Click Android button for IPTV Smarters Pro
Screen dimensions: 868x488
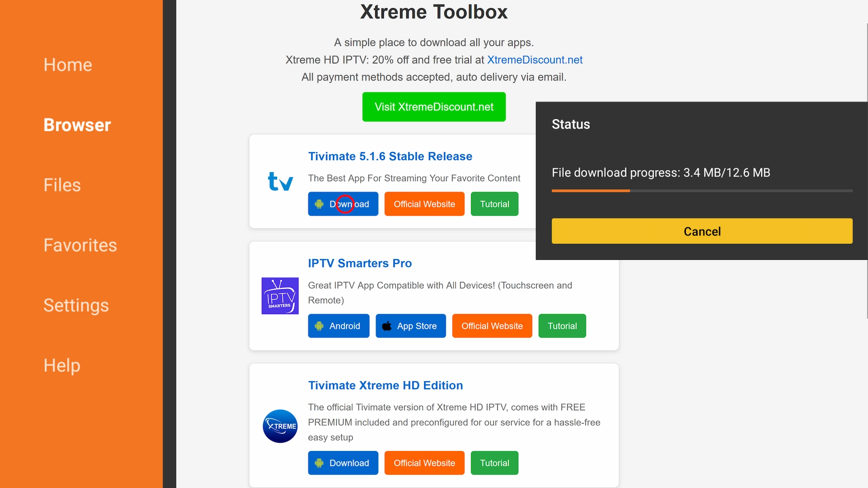(x=339, y=326)
